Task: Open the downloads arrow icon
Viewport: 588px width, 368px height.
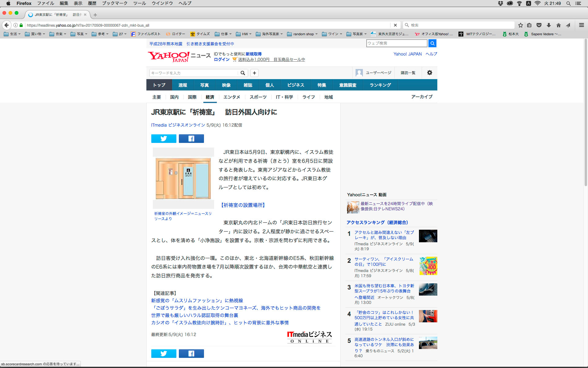Action: 549,25
